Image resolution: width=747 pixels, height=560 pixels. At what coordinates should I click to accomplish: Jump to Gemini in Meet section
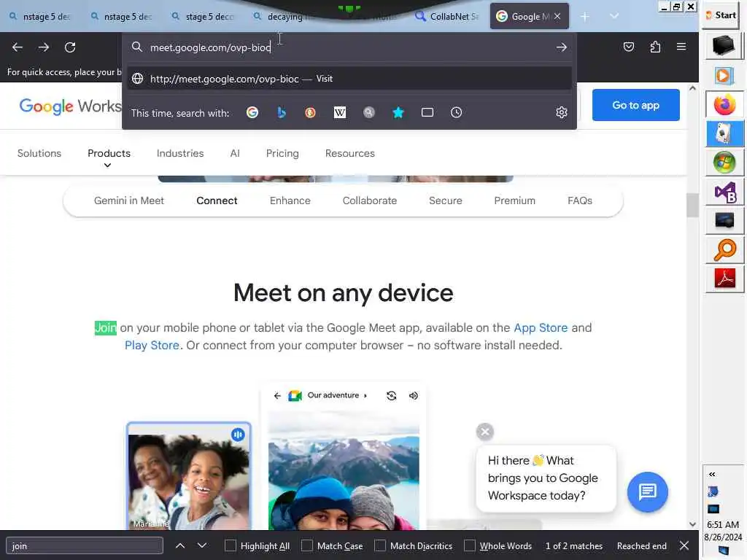tap(128, 201)
